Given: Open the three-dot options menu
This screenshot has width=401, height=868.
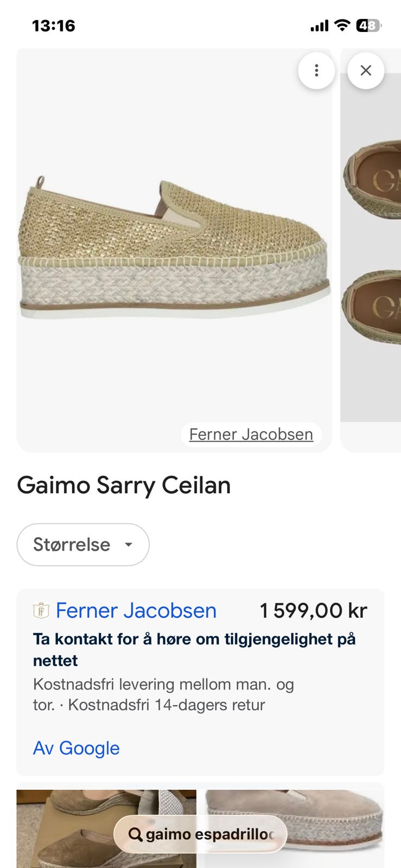Looking at the screenshot, I should pyautogui.click(x=316, y=71).
